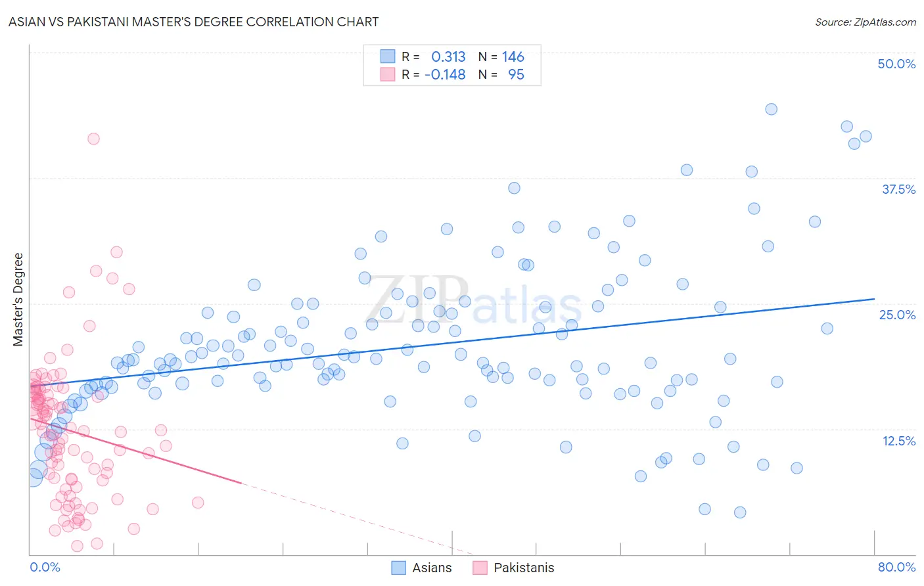924x586 pixels.
Task: Click the 80.0% x-axis label
Action: point(896,567)
